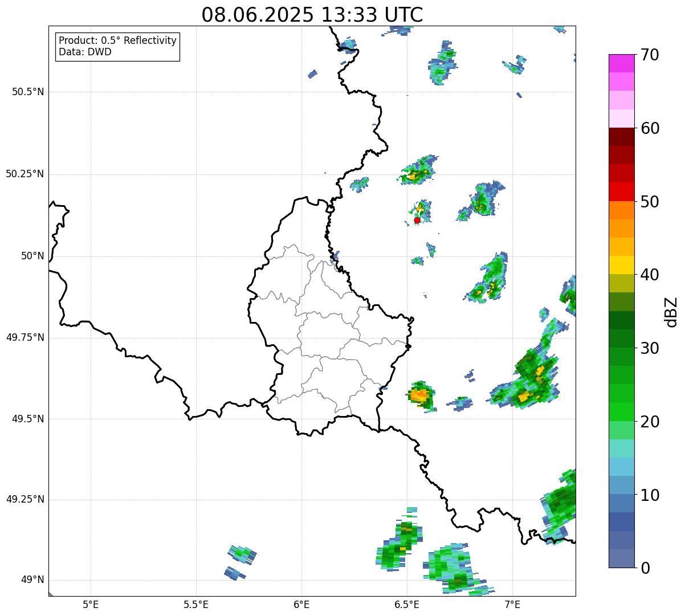Pick the bright red colorbar swatch above 50
The height and width of the screenshot is (616, 685).
coord(621,192)
